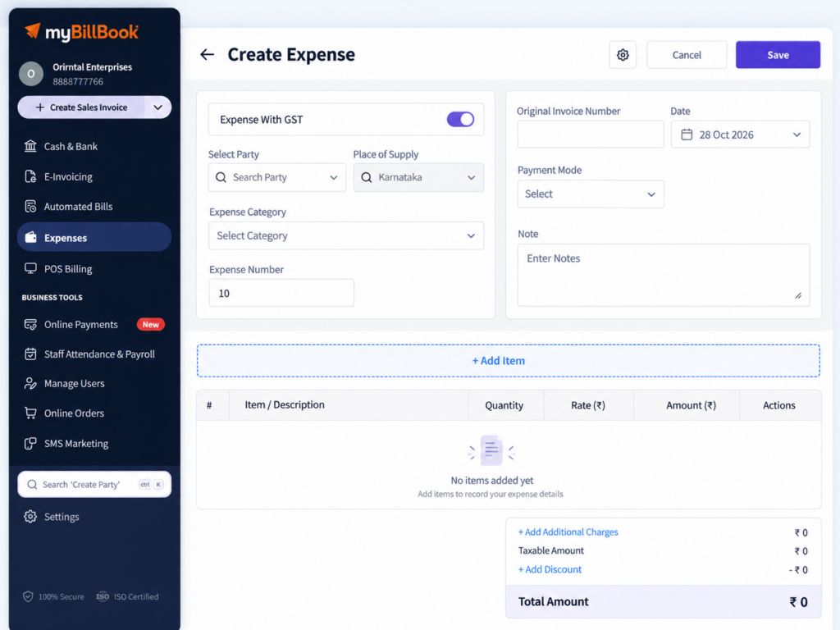Viewport: 840px width, 630px height.
Task: Click the Staff Attendance calendar icon
Action: point(30,354)
